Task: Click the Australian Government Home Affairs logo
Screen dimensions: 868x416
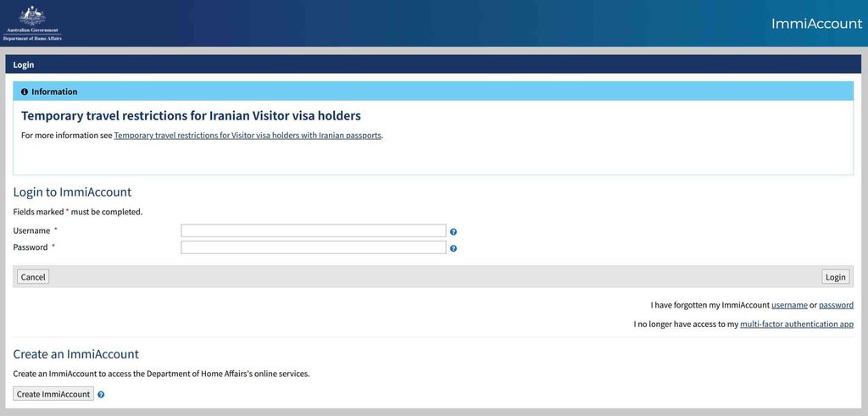Action: pos(32,23)
